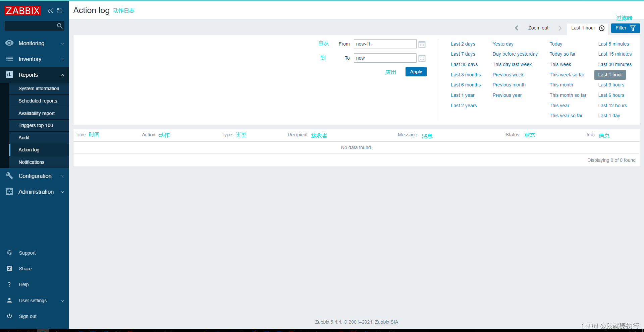Click the clock icon in the time tab
The image size is (644, 332).
click(602, 28)
